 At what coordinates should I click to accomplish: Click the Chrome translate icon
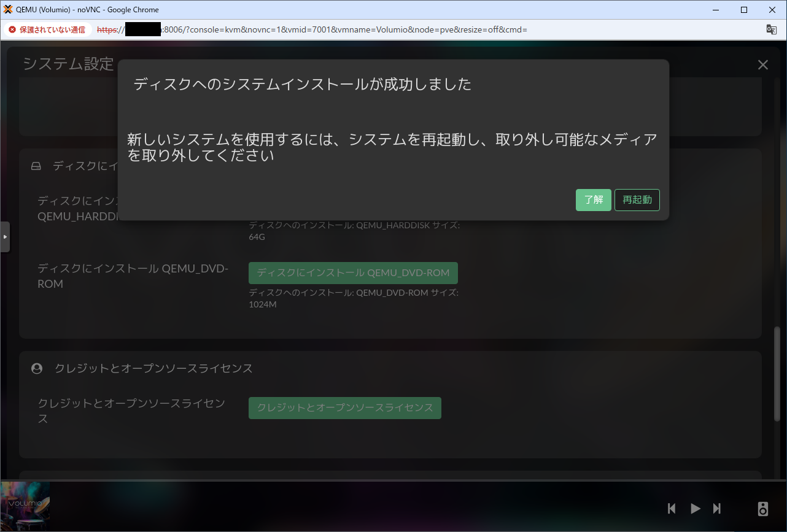click(x=772, y=29)
